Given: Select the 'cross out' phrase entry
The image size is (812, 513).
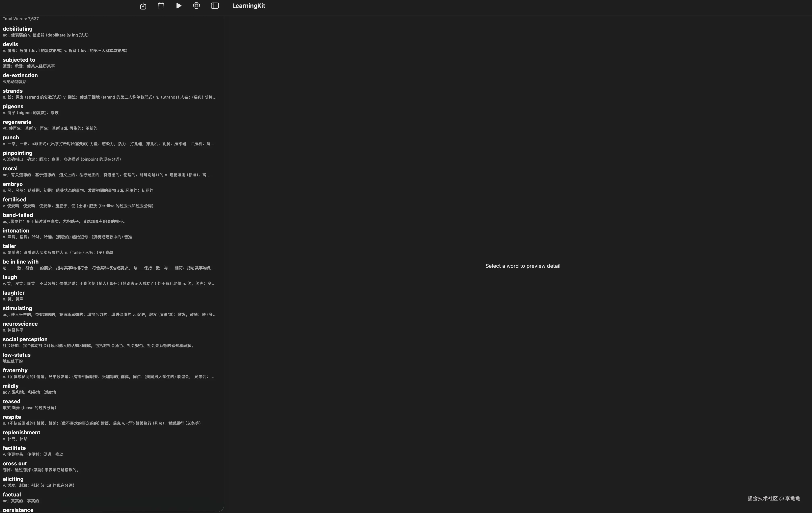Looking at the screenshot, I should click(x=15, y=464).
